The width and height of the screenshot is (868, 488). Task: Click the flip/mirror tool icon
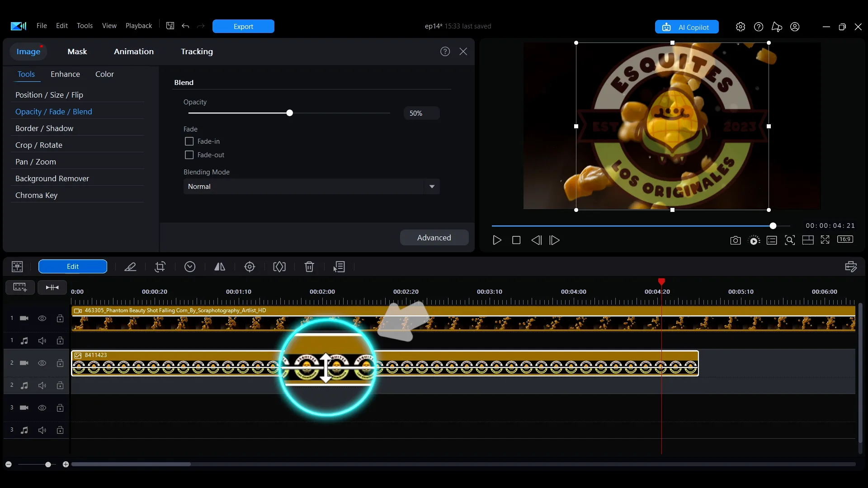coord(220,267)
